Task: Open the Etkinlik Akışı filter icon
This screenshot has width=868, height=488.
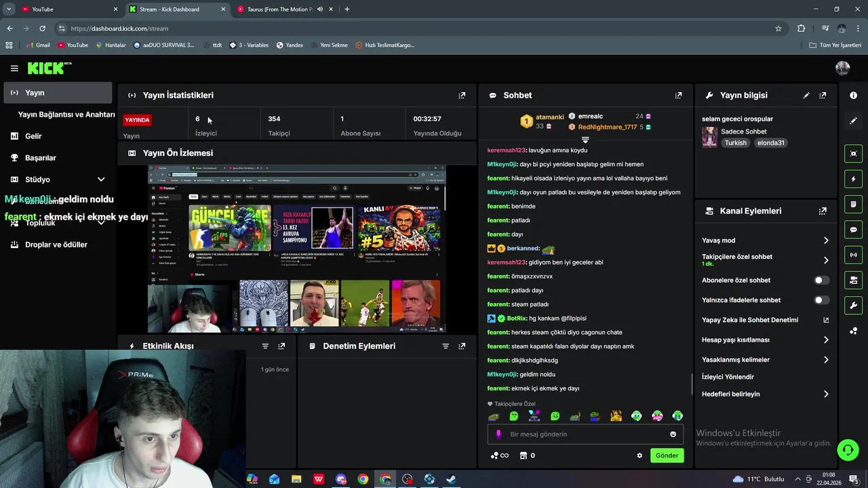Action: 265,346
